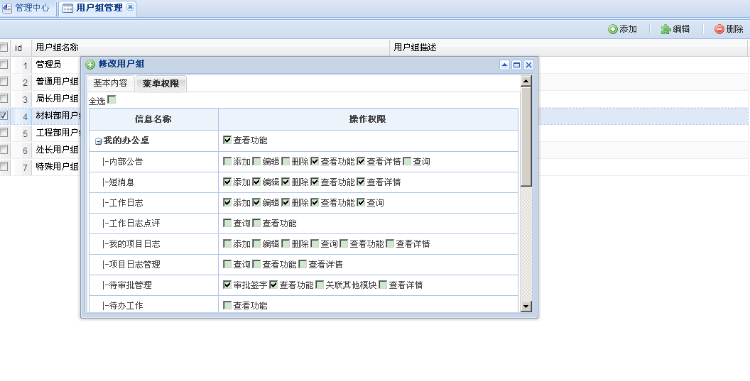Image resolution: width=750 pixels, height=381 pixels.
Task: Click the 添加 button in toolbar
Action: click(x=623, y=29)
